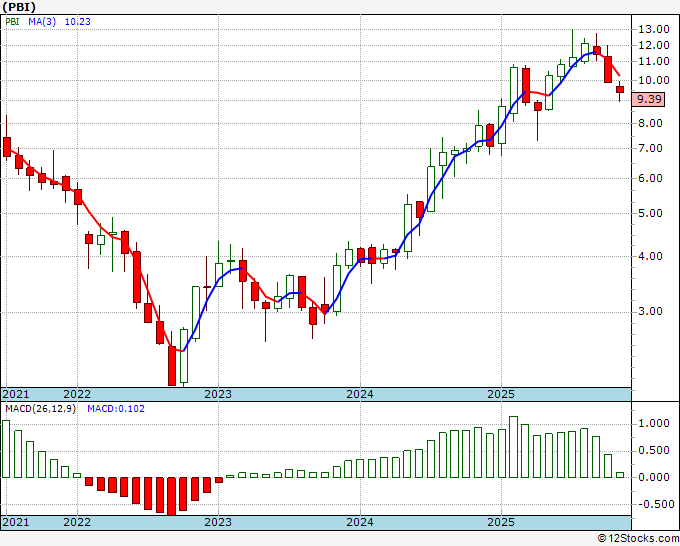This screenshot has height=546, width=680.
Task: Click the 2022 label on MACD panel axis
Action: click(77, 522)
